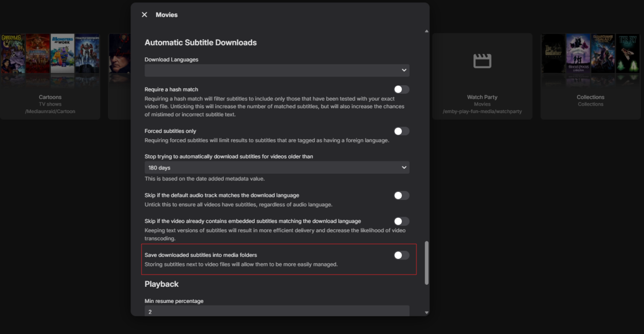Image resolution: width=644 pixels, height=334 pixels.
Task: Click the date added metadata note
Action: click(204, 179)
